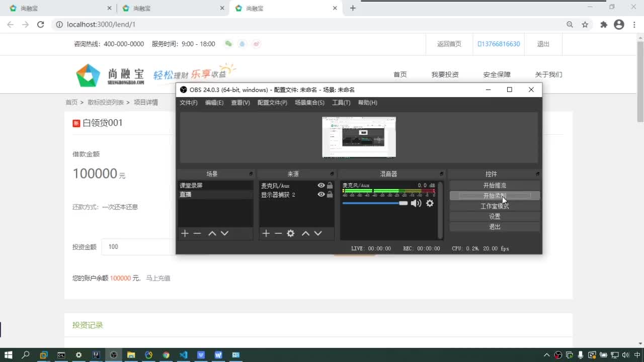This screenshot has width=644, height=362.
Task: Open Chrome icon in taskbar
Action: (166, 355)
